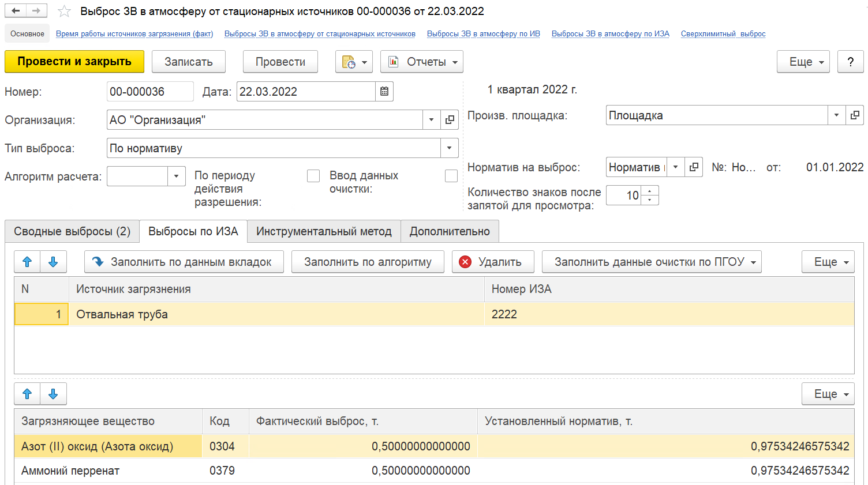868x485 pixels.
Task: Select the Номер ИЗА cell 2222
Action: click(669, 314)
